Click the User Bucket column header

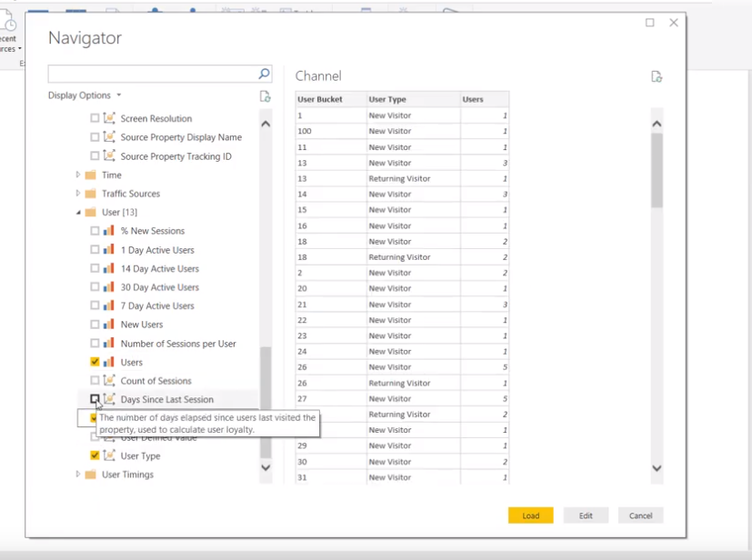click(x=331, y=99)
